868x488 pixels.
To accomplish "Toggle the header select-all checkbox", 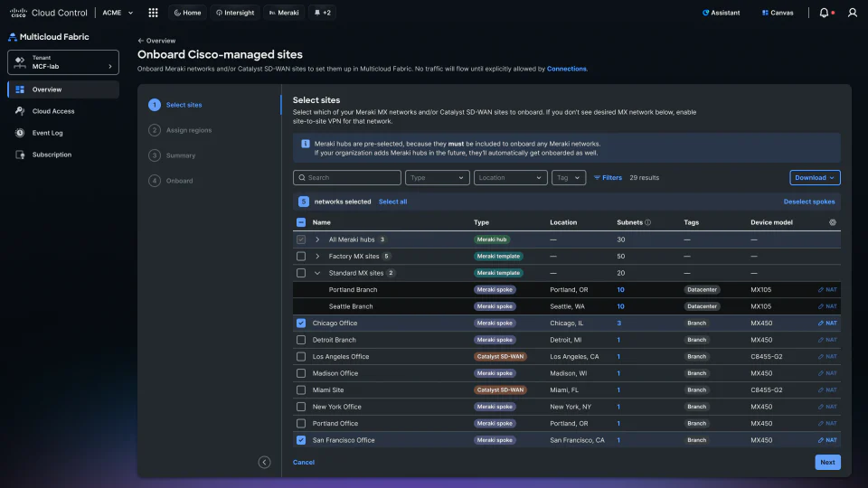I will coord(301,222).
